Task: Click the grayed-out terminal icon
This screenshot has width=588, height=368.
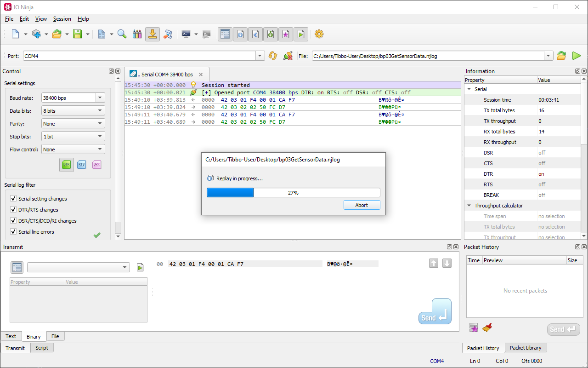Action: pos(207,34)
